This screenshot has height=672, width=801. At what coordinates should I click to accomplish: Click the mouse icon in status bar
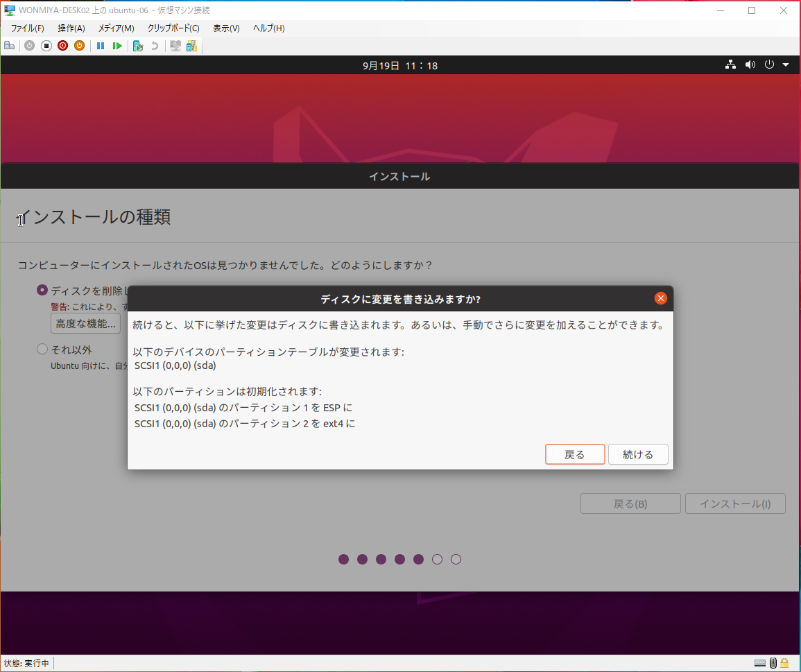click(x=773, y=663)
